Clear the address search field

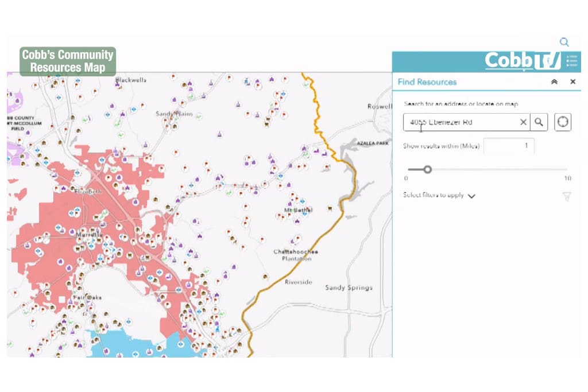tap(523, 122)
